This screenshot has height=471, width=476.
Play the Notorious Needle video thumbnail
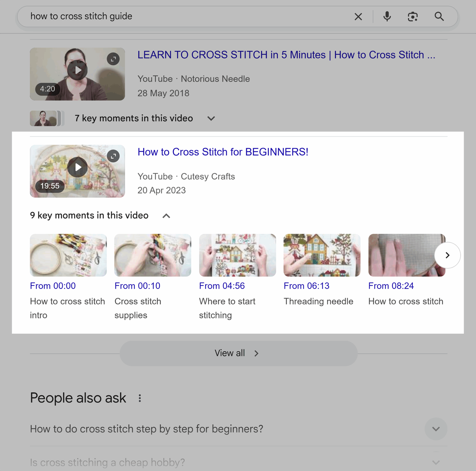coord(77,70)
